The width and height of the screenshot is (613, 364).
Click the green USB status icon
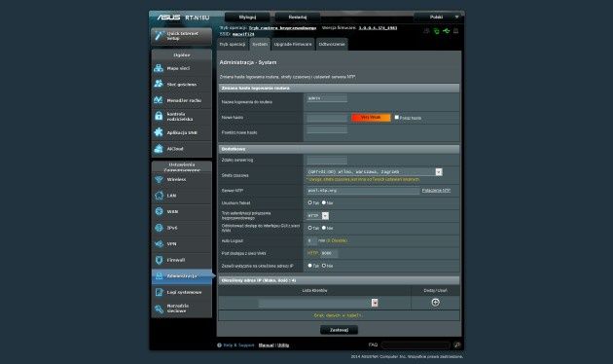pyautogui.click(x=446, y=30)
